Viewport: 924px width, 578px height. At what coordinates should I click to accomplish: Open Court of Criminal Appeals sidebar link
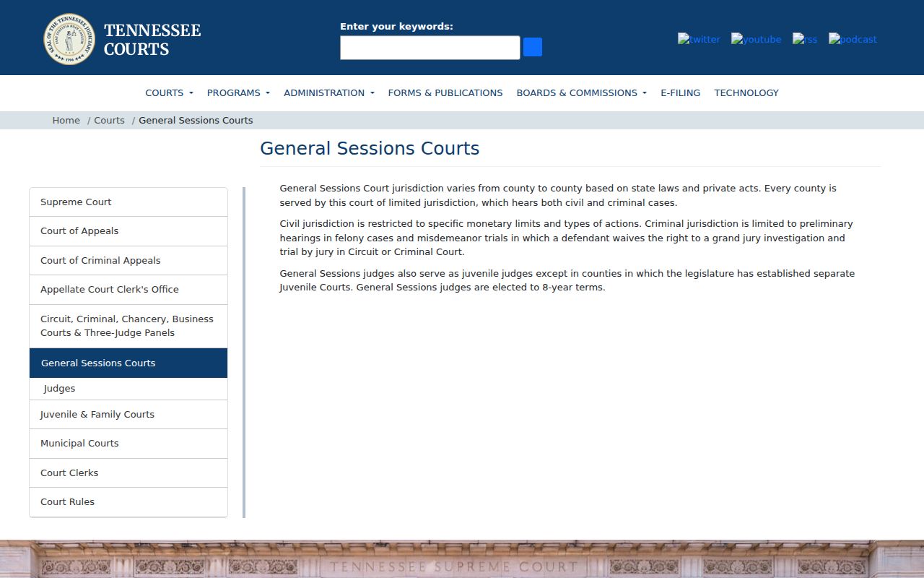click(x=128, y=261)
